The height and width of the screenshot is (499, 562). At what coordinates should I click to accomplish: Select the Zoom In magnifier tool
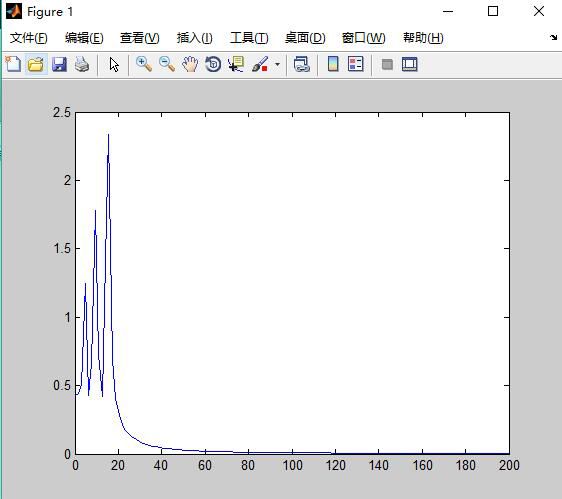pos(144,65)
